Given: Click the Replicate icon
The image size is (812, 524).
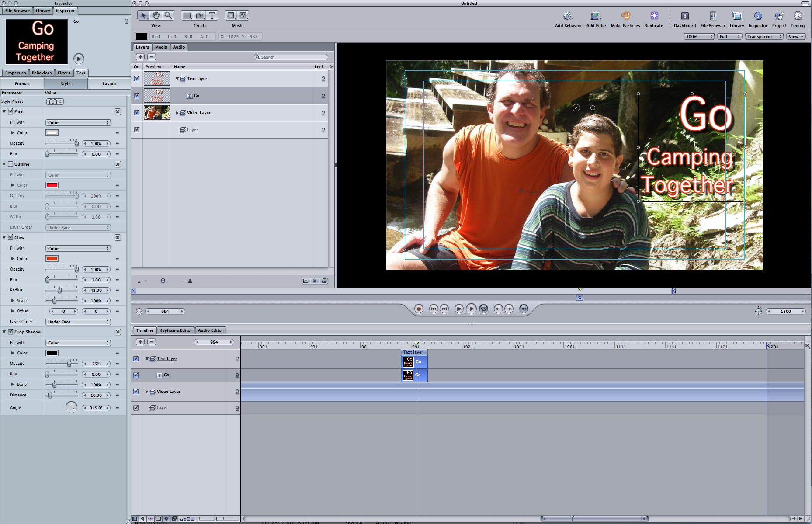Looking at the screenshot, I should (x=654, y=16).
